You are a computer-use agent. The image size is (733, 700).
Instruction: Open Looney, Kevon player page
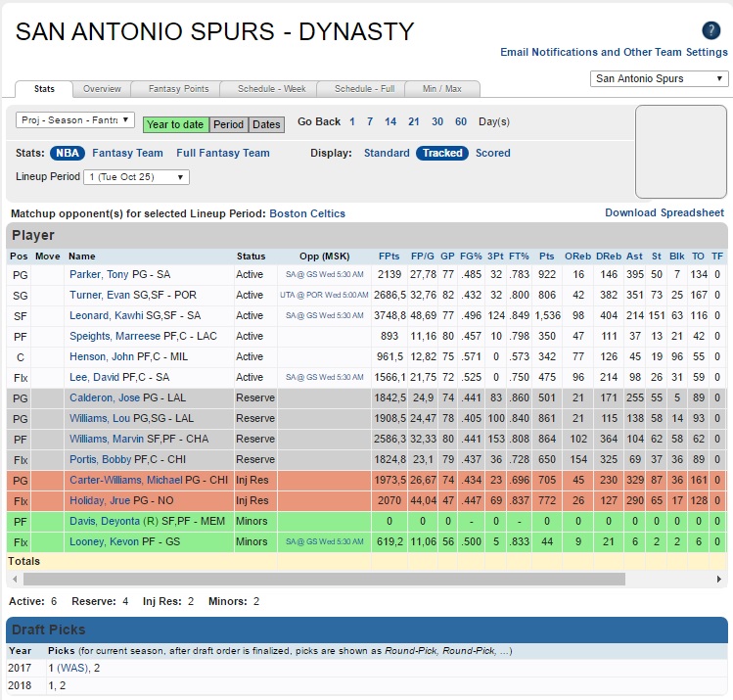(x=104, y=542)
